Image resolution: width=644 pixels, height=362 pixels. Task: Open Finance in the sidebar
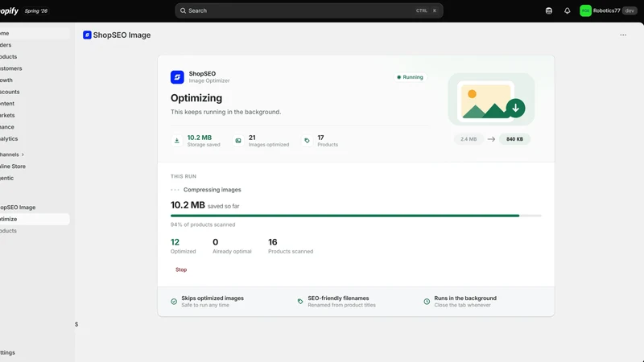pos(35,127)
